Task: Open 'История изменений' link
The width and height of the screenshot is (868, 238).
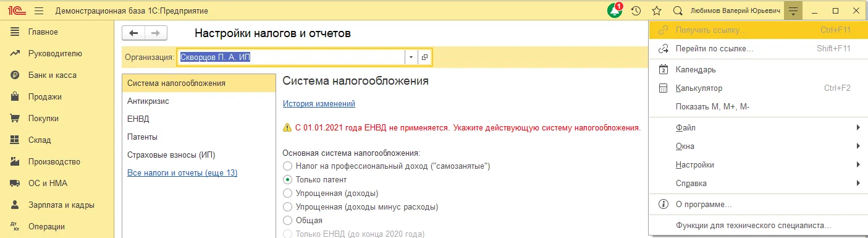Action: [x=319, y=104]
